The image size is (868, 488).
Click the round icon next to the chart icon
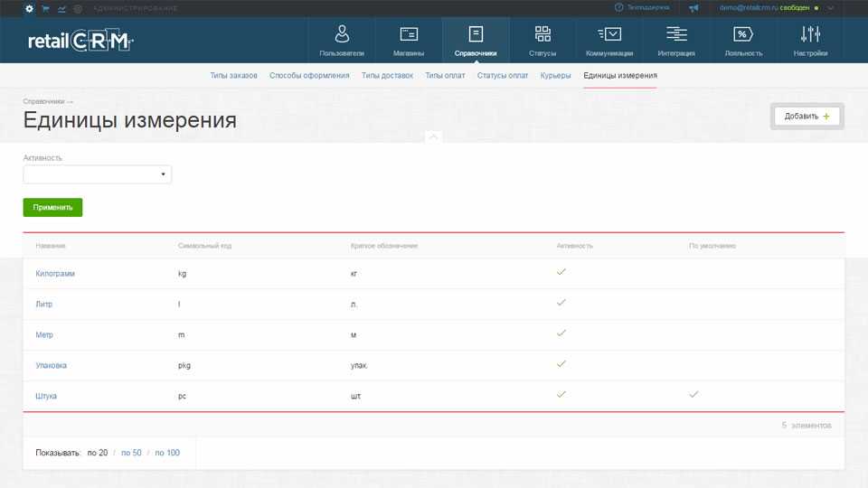[x=78, y=8]
